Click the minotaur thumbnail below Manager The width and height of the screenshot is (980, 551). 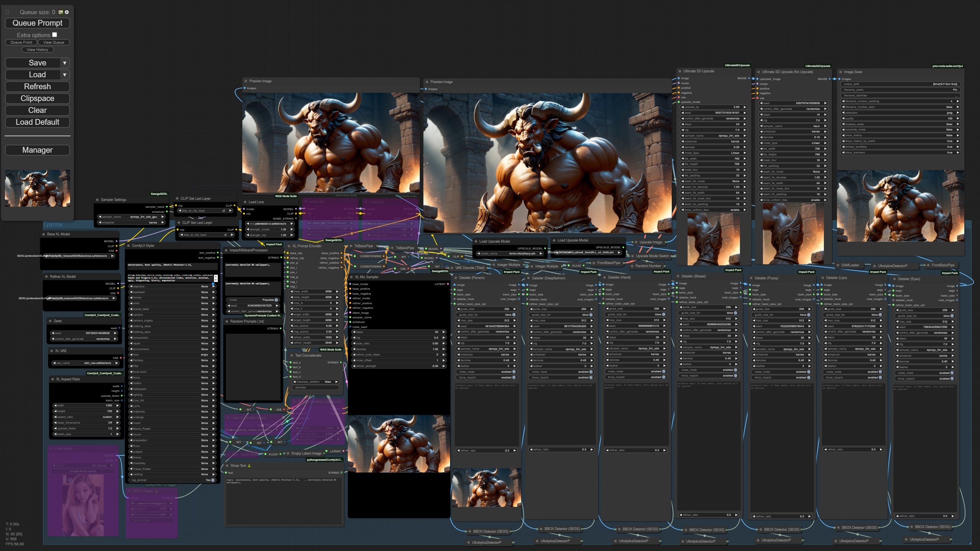coord(38,188)
